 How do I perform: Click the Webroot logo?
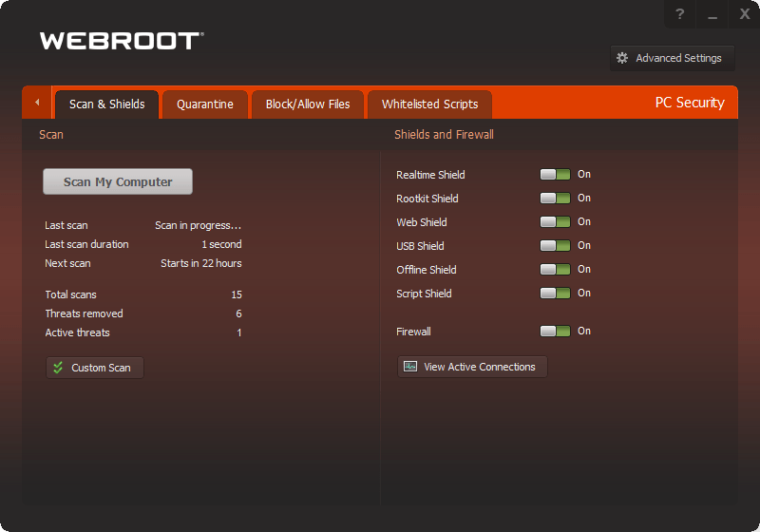(122, 41)
